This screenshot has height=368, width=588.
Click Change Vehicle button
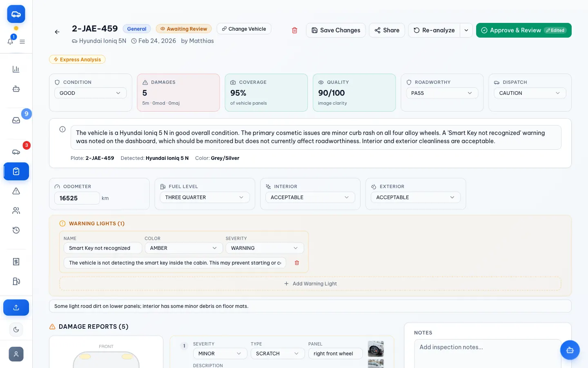(x=244, y=29)
